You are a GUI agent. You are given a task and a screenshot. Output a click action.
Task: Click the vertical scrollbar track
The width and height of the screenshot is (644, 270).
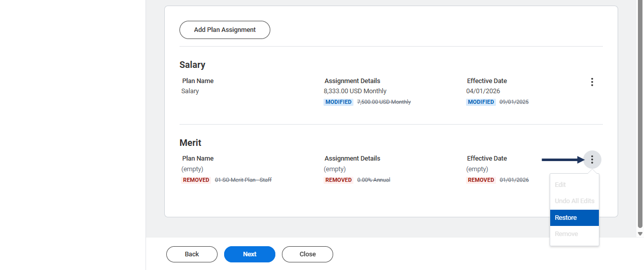(640, 114)
